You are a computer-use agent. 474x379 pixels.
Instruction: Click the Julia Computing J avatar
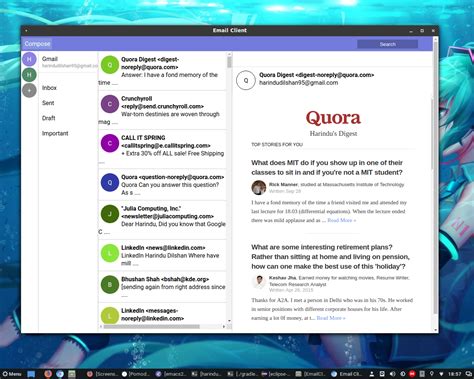click(110, 214)
